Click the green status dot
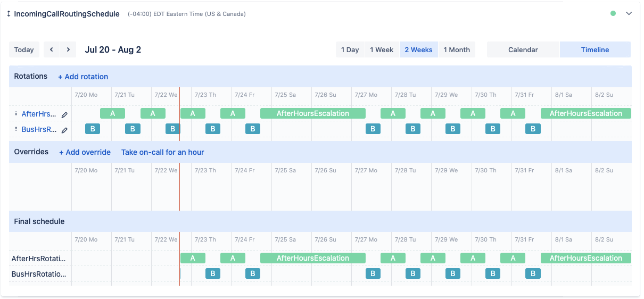Viewport: 644px width, 299px height. 613,14
